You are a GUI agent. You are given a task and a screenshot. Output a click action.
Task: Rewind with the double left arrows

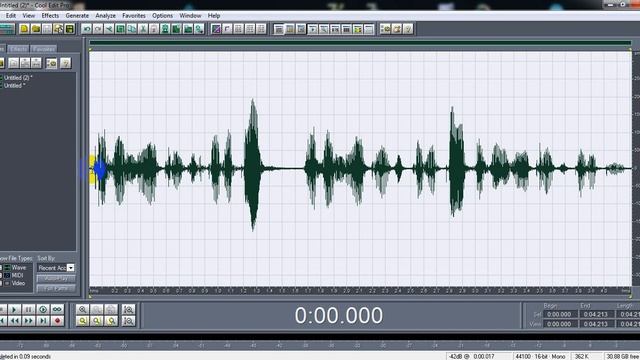pos(14,321)
